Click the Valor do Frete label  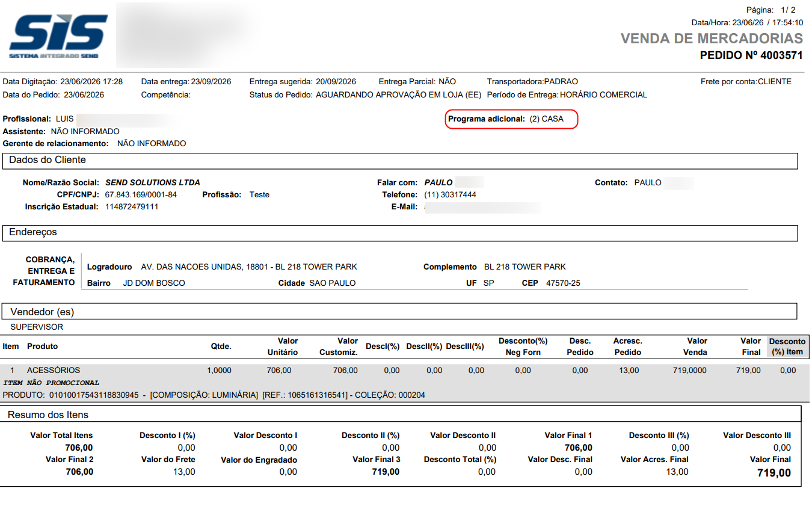168,459
